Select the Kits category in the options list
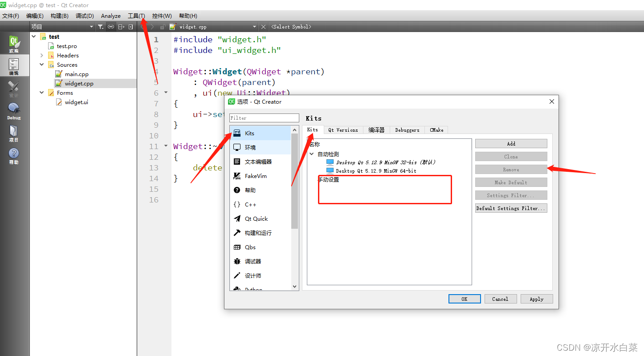The width and height of the screenshot is (644, 356). [261, 133]
